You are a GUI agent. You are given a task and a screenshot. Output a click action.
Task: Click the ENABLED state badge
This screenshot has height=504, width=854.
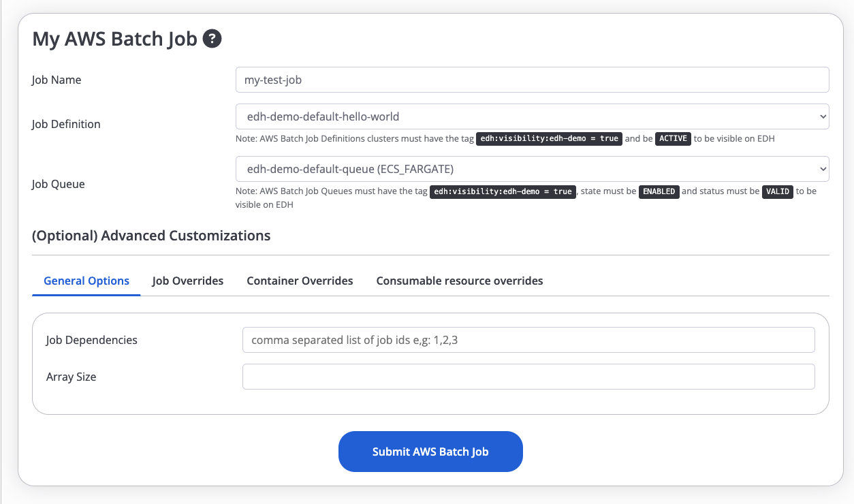pyautogui.click(x=659, y=191)
